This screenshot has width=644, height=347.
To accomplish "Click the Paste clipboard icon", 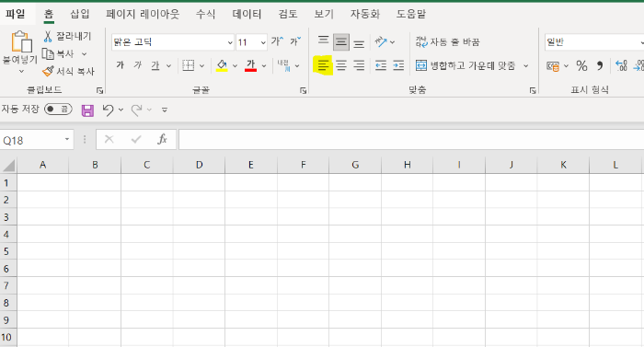I will (21, 41).
